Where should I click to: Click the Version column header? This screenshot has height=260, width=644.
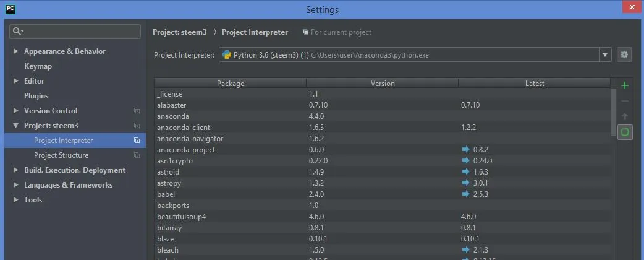click(383, 84)
